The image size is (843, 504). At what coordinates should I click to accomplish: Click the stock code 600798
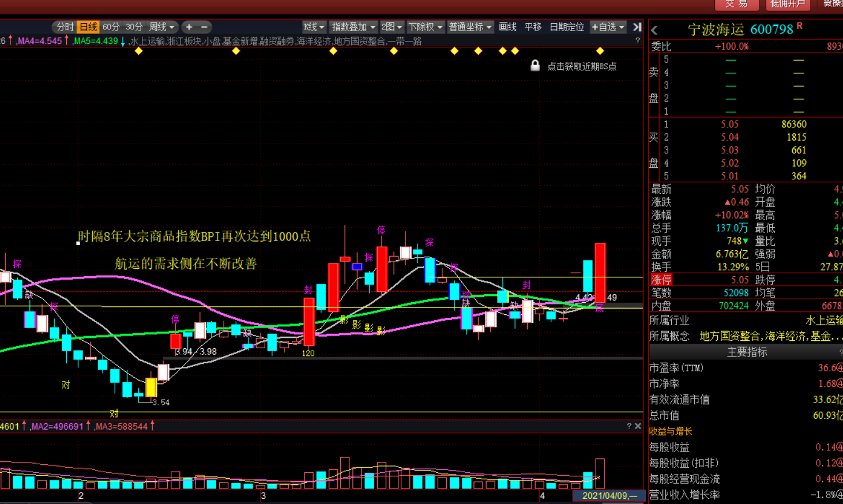[x=772, y=29]
